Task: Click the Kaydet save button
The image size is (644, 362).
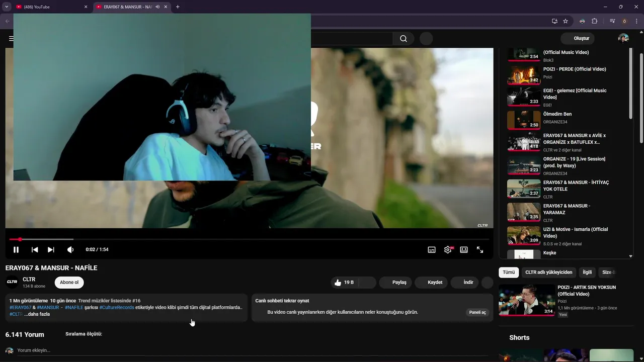Action: pyautogui.click(x=431, y=283)
